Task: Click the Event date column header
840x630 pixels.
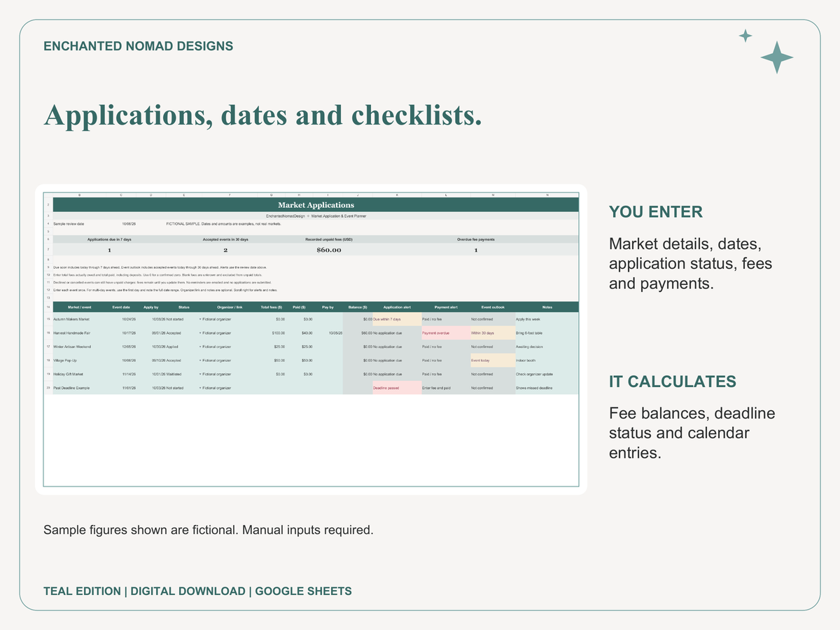Action: (121, 307)
